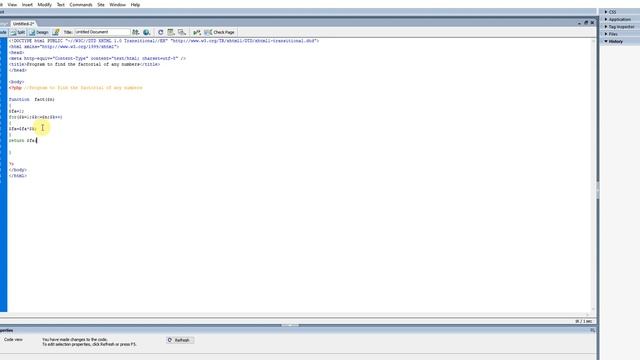Open the Modify menu
The image size is (640, 360).
coord(44,4)
